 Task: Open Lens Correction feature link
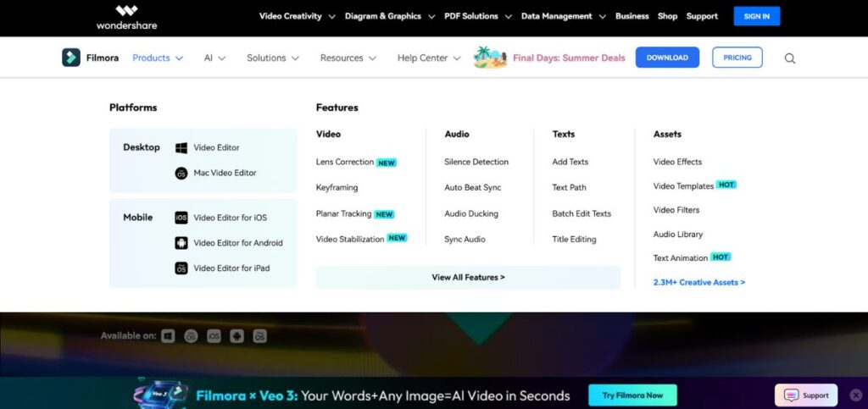point(345,162)
